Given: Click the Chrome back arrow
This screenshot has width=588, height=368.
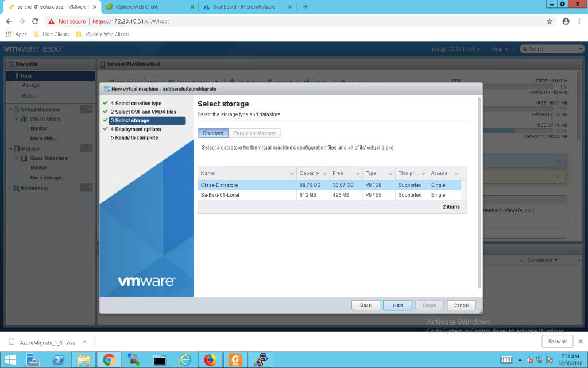Looking at the screenshot, I should [9, 21].
